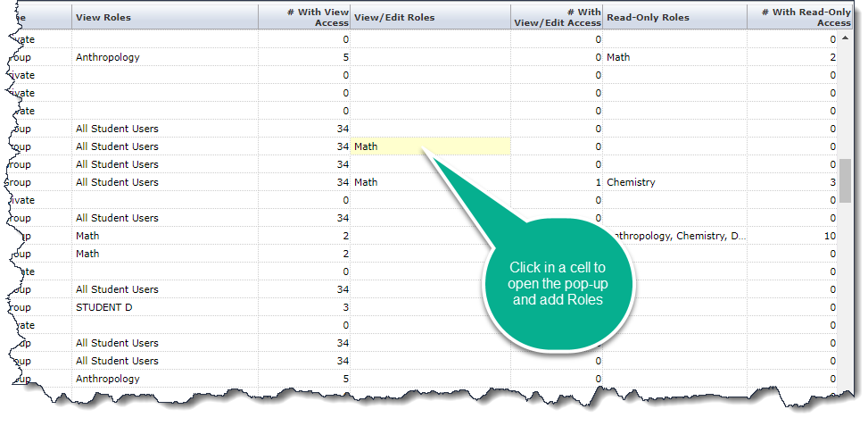Click the View/Edit Roles column header

[430, 17]
